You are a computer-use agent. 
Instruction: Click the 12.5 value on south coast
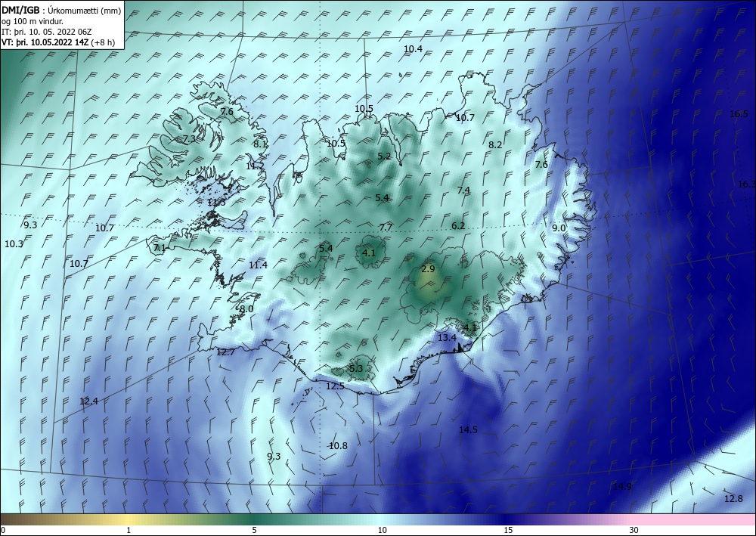(x=335, y=386)
